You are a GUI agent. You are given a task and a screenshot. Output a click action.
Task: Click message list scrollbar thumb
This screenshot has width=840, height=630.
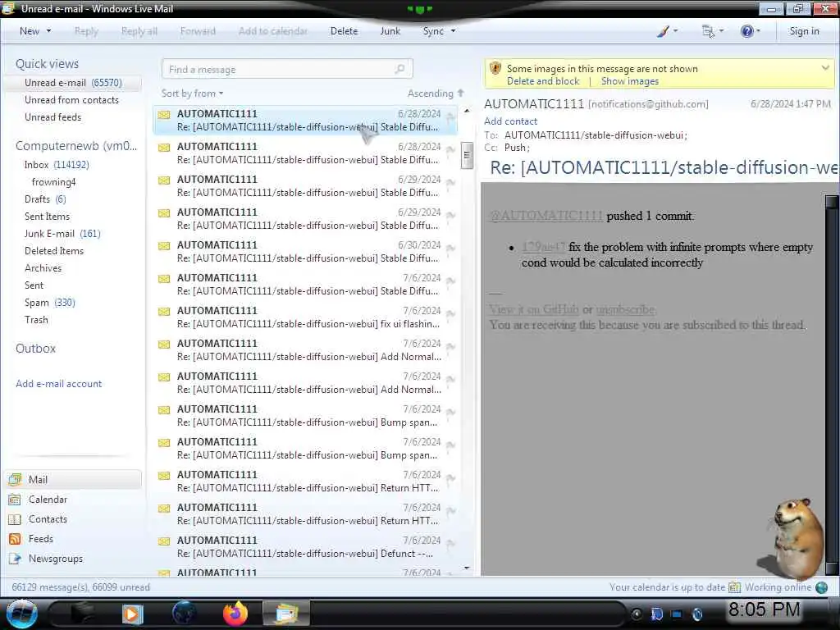point(467,155)
